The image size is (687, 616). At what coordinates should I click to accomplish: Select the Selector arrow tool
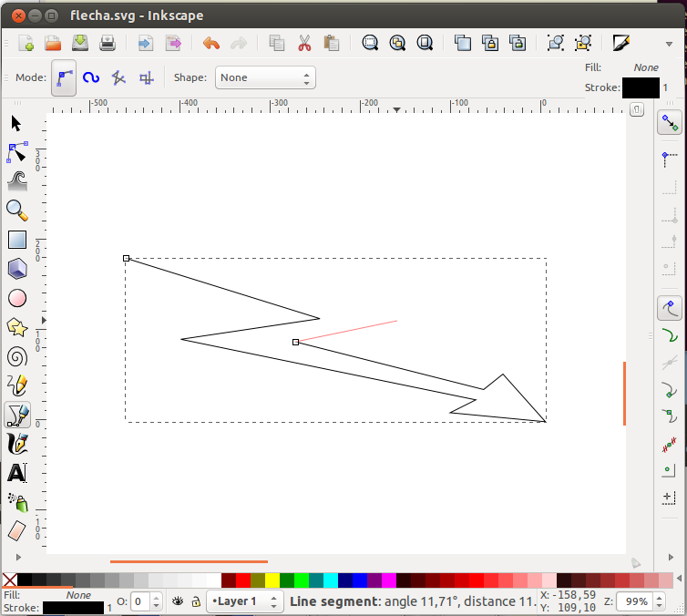pyautogui.click(x=16, y=123)
